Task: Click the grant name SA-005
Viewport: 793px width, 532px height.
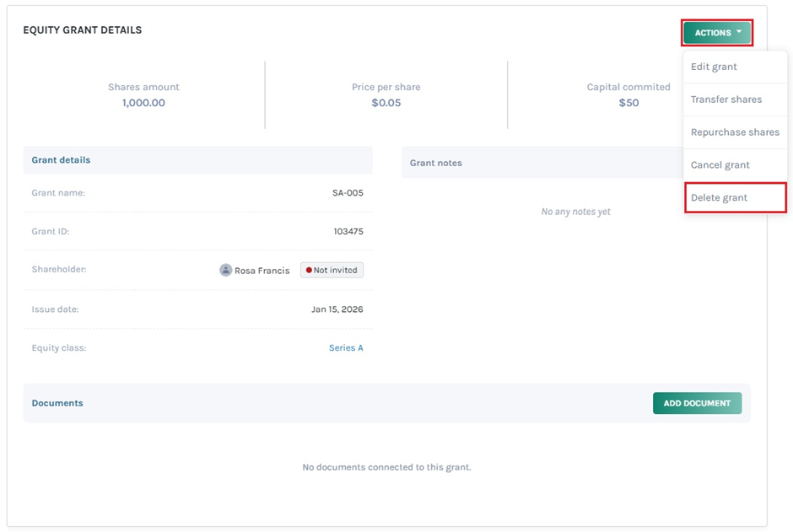Action: pyautogui.click(x=348, y=193)
